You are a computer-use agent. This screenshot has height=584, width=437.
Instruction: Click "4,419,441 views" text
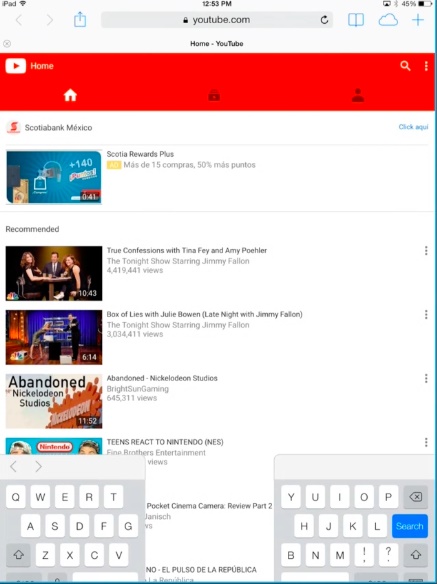pyautogui.click(x=135, y=270)
